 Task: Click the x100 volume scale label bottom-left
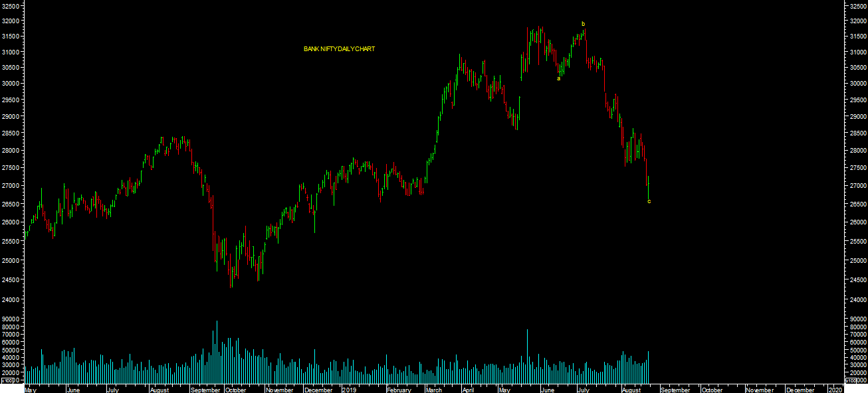tap(8, 380)
